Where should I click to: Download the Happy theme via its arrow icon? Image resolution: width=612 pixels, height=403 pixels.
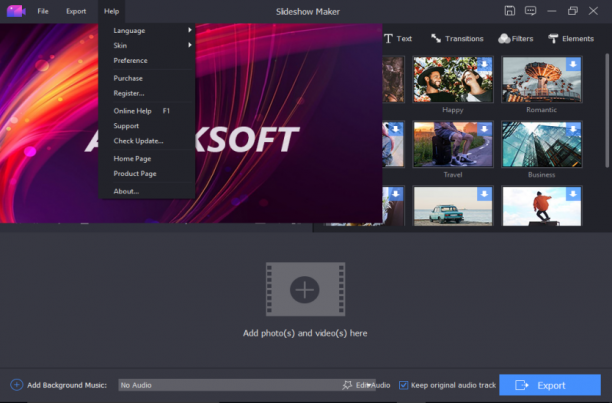click(x=484, y=64)
